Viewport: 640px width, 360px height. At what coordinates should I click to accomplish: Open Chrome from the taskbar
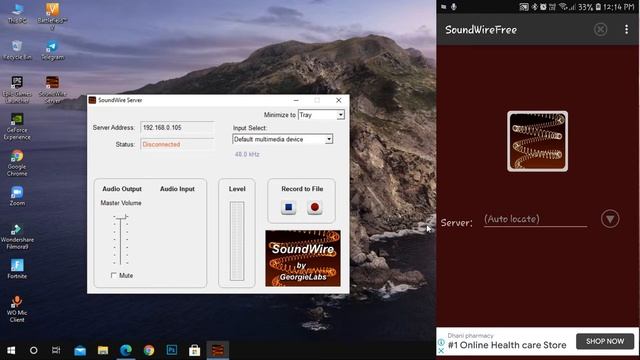(149, 350)
